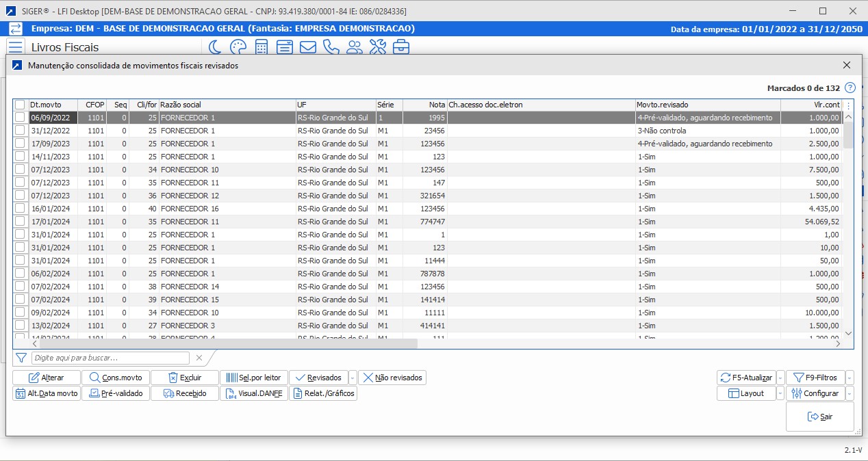
Task: Click the Excluir button
Action: coord(185,378)
